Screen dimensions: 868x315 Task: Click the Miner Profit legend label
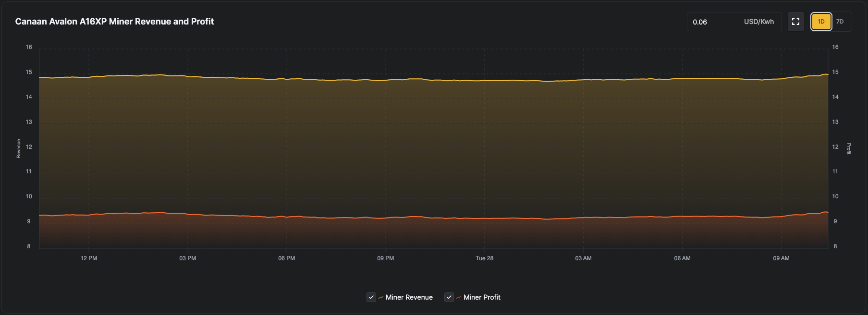[x=482, y=297]
